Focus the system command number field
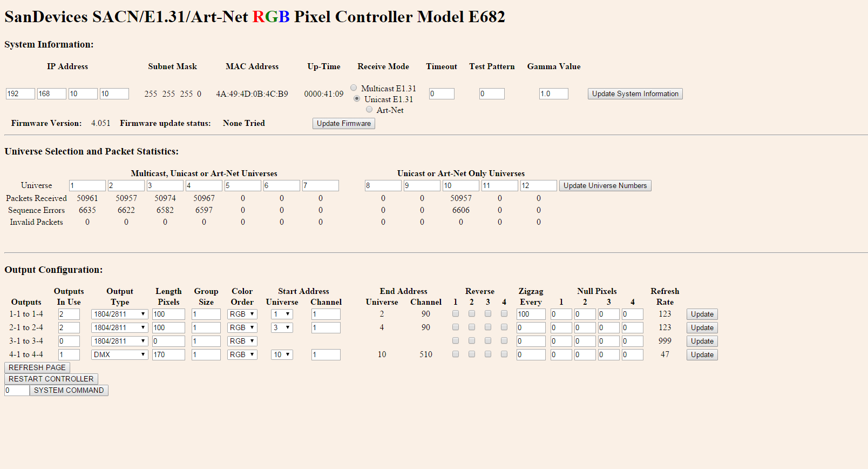Viewport: 868px width, 469px height. [17, 390]
